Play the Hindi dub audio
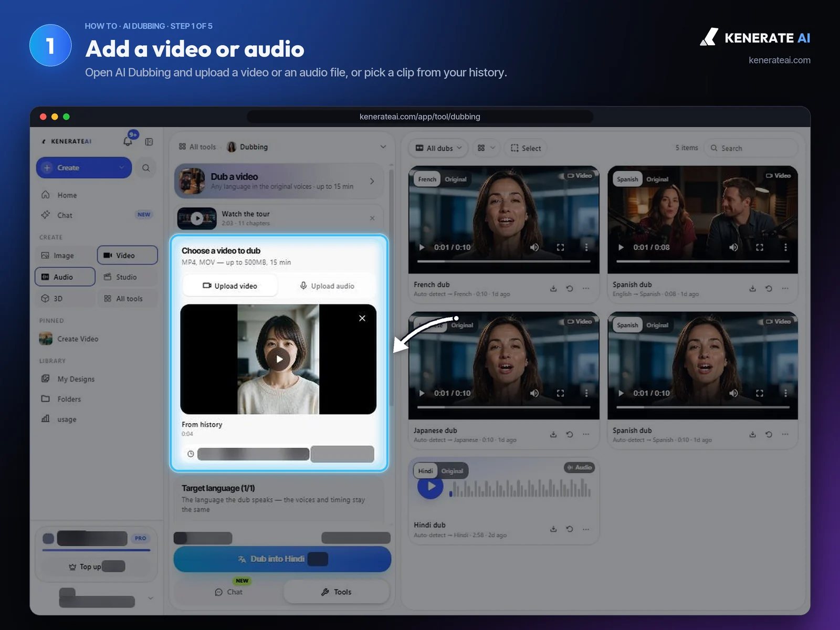840x630 pixels. tap(430, 486)
